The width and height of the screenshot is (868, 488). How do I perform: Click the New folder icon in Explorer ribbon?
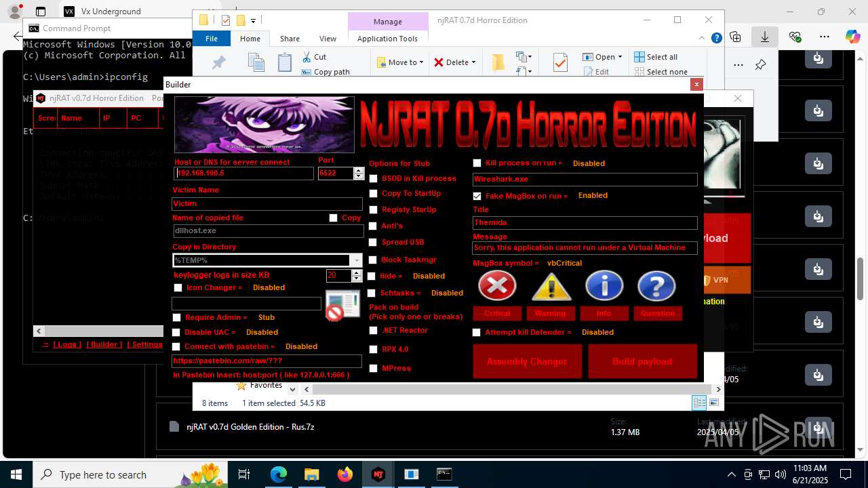click(x=498, y=63)
